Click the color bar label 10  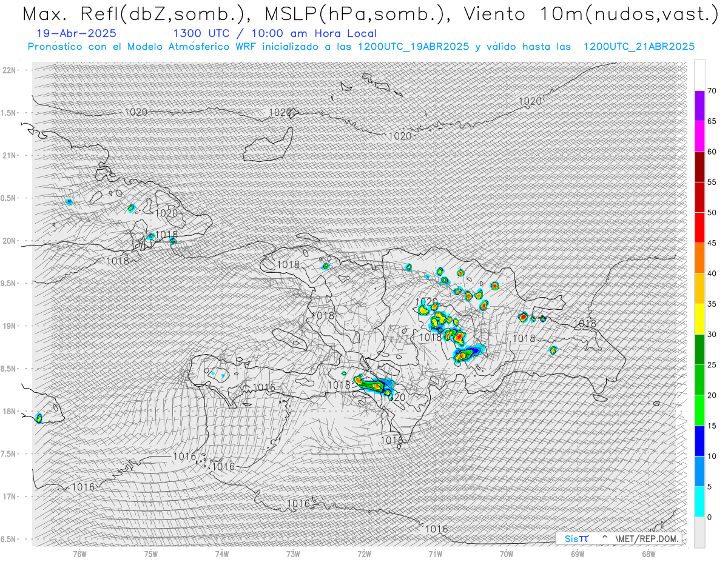(x=712, y=457)
